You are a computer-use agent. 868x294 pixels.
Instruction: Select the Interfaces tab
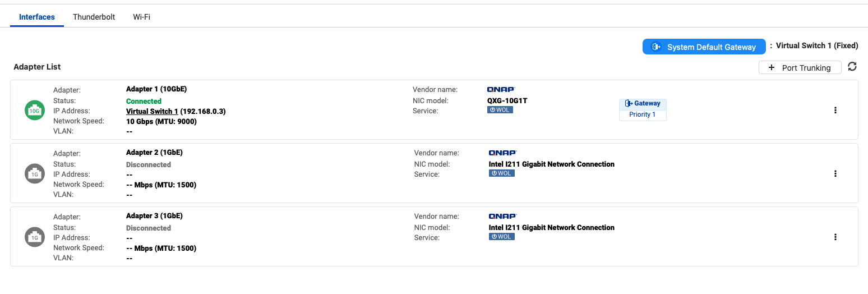(37, 17)
